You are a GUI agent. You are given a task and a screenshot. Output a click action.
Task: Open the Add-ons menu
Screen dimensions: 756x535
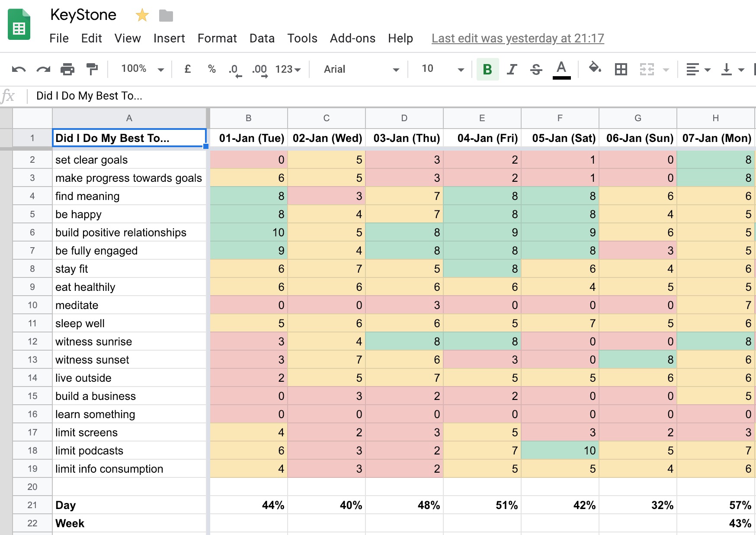pos(352,38)
